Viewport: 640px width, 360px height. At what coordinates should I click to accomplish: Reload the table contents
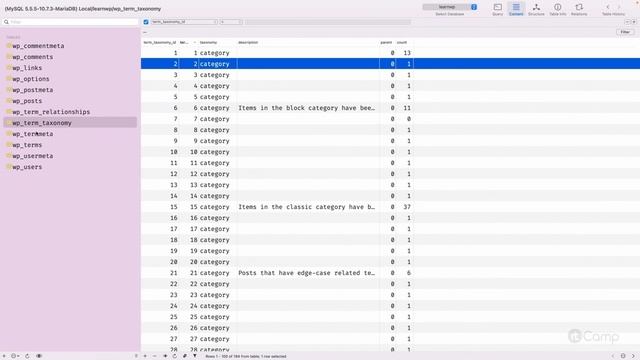pos(175,356)
